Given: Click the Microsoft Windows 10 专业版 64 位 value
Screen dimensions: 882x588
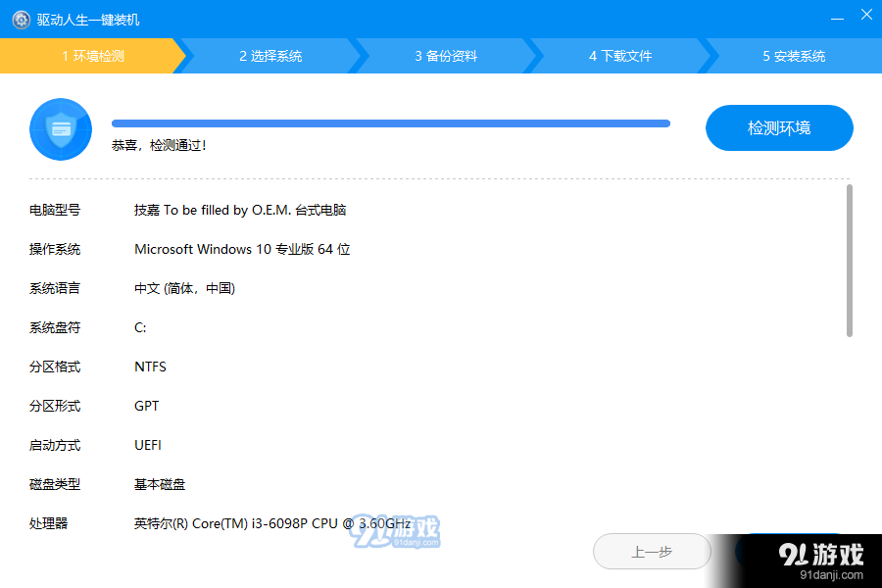Looking at the screenshot, I should point(242,249).
